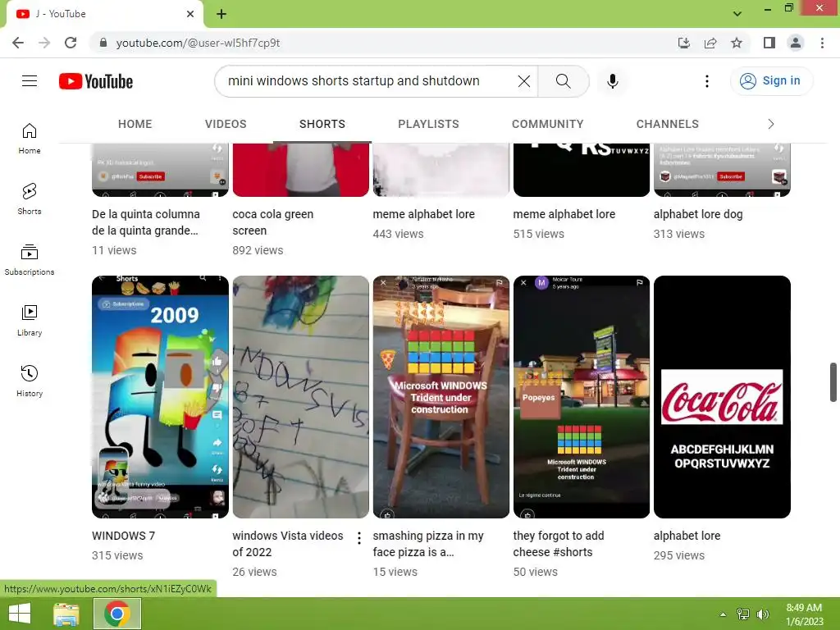The height and width of the screenshot is (630, 840).
Task: Click 'meme alphabet lore' with 443 views
Action: (424, 214)
